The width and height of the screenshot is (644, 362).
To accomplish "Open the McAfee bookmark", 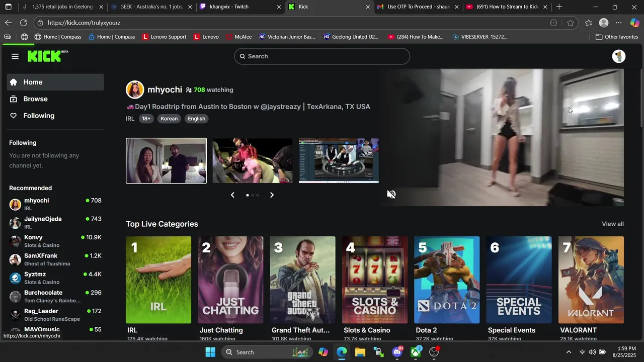I will (239, 37).
